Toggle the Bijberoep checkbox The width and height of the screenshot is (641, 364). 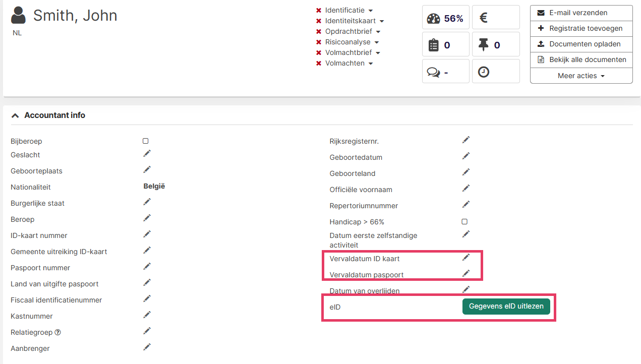click(x=146, y=141)
